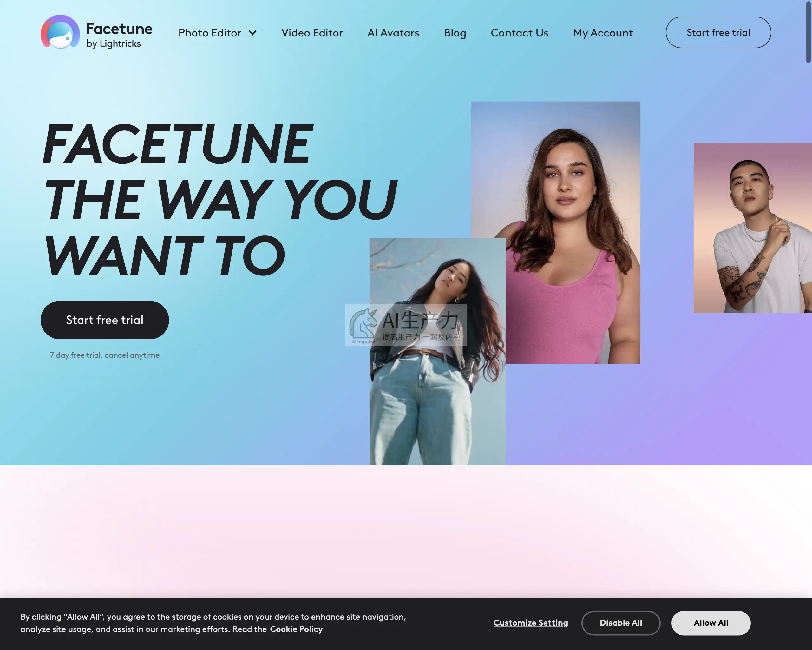Go to AI Avatars
This screenshot has height=650, width=812.
(393, 33)
